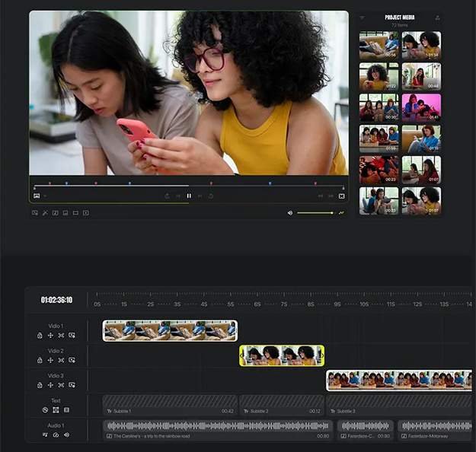
Task: Select the pink background media thumbnail
Action: tap(421, 106)
